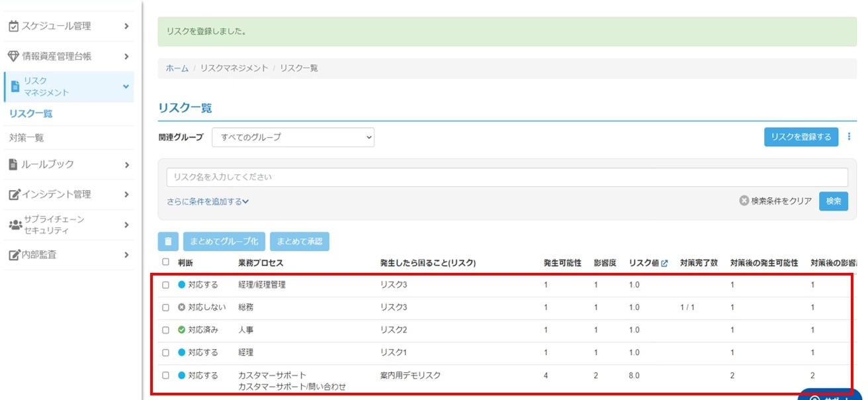Expand さらに条件を追加する search options

[x=207, y=201]
